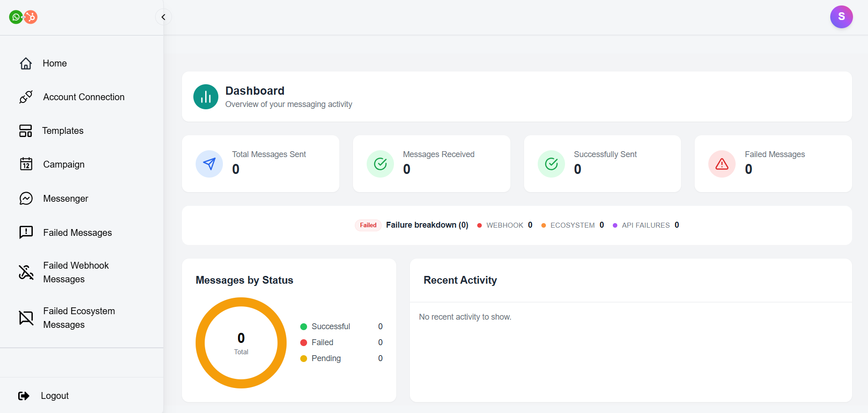The width and height of the screenshot is (868, 413).
Task: Click the red Failed Messages warning triangle icon
Action: 722,164
